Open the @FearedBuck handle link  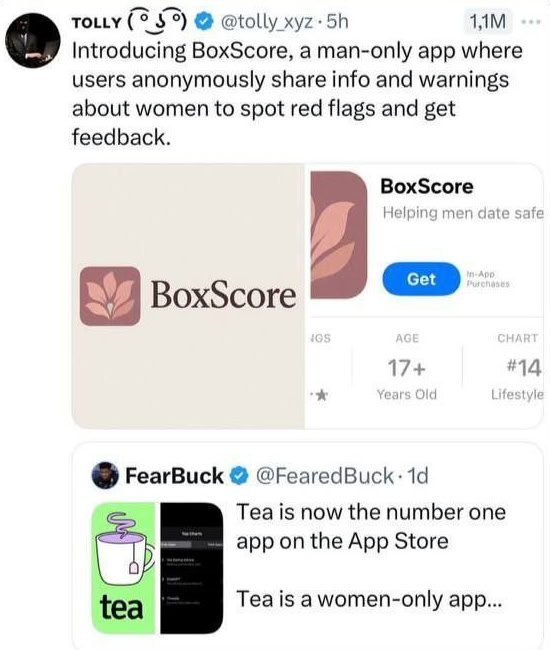click(325, 475)
